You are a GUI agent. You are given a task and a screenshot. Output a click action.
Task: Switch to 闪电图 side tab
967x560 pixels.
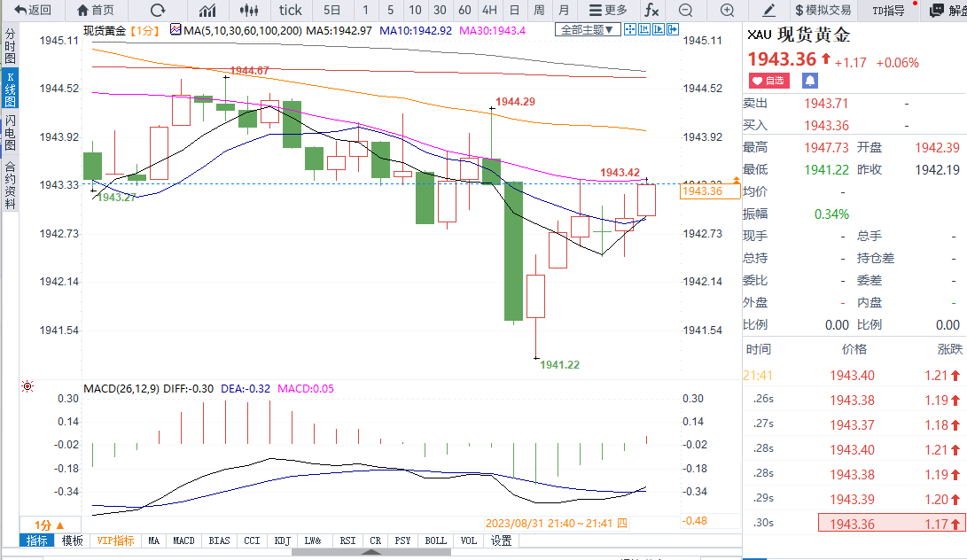click(10, 131)
